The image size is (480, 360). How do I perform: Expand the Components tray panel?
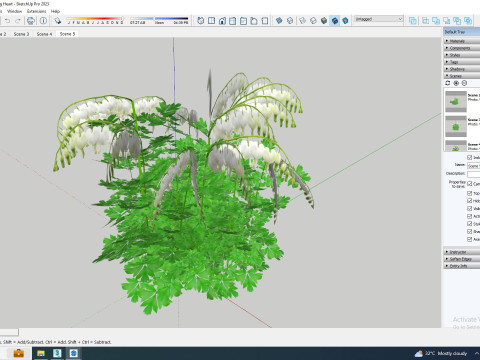(x=462, y=48)
